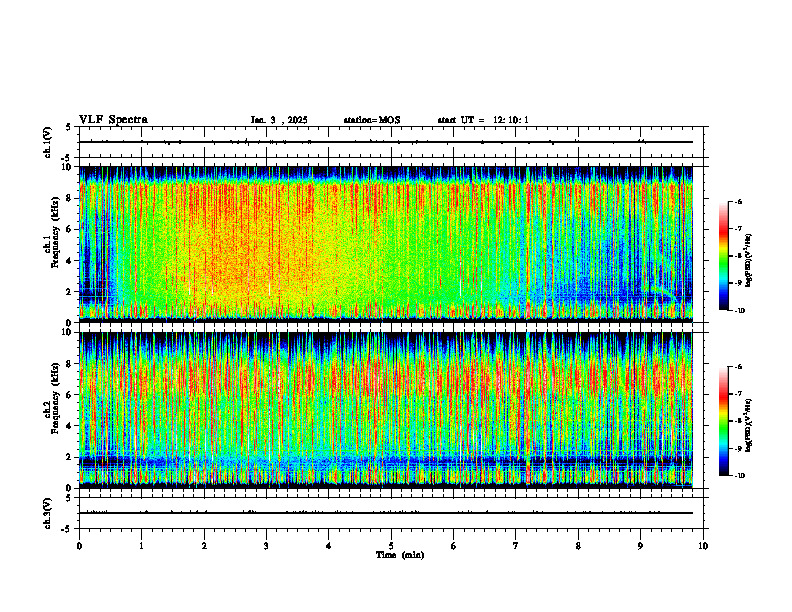792x612 pixels.
Task: Click the time-axis tick label "3"
Action: coord(266,546)
